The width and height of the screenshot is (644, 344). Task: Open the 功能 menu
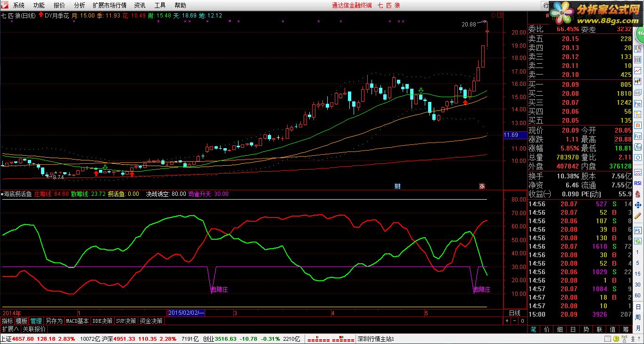[39, 5]
